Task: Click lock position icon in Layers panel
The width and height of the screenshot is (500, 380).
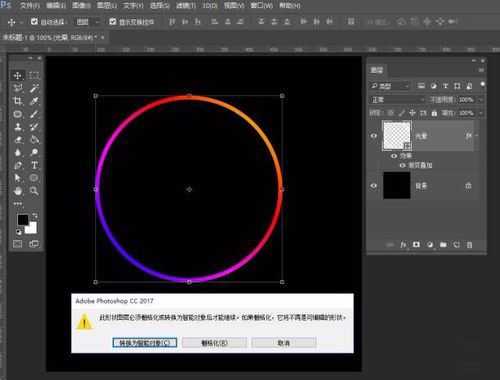Action: [412, 113]
